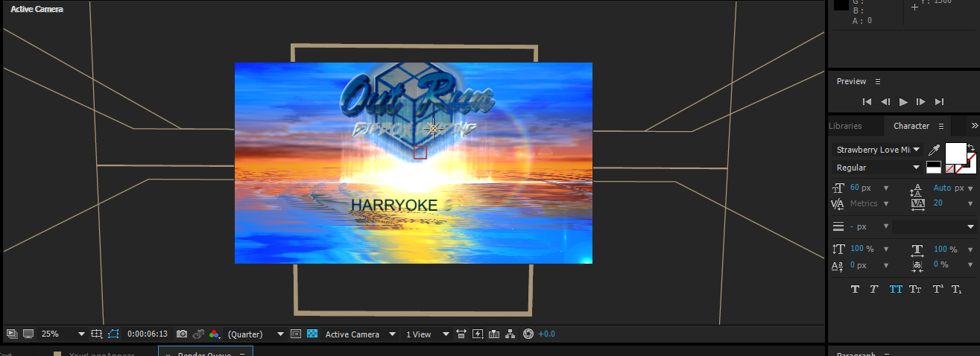Click the monitor preview icon in viewer toolbar
Viewport: 980px width, 356px height.
pos(28,334)
